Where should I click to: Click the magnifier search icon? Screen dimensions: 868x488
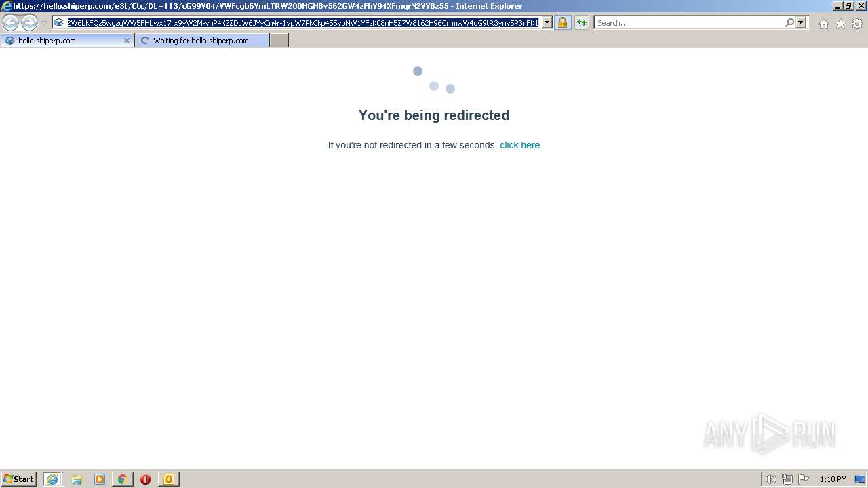point(789,23)
